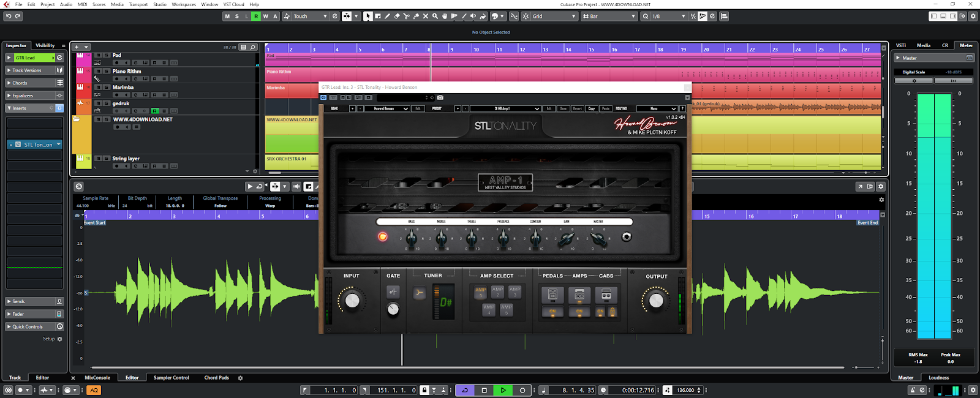Click the tuner fork button in plugin
Viewport: 980px width, 398px height.
(x=419, y=293)
